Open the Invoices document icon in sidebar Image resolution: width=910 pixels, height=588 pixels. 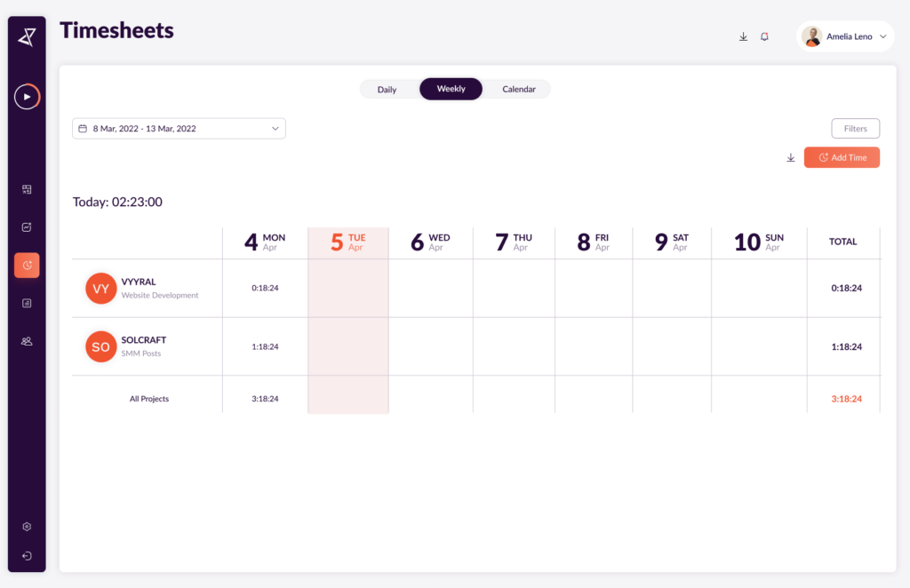(27, 302)
